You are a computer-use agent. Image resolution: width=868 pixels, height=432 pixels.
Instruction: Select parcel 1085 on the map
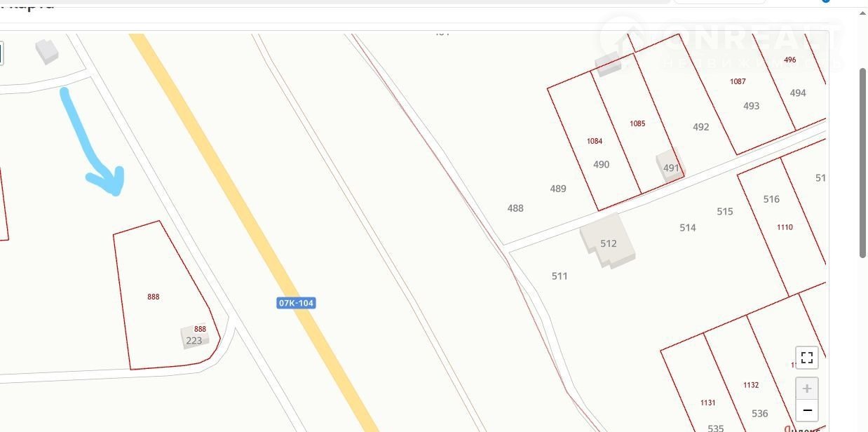637,123
